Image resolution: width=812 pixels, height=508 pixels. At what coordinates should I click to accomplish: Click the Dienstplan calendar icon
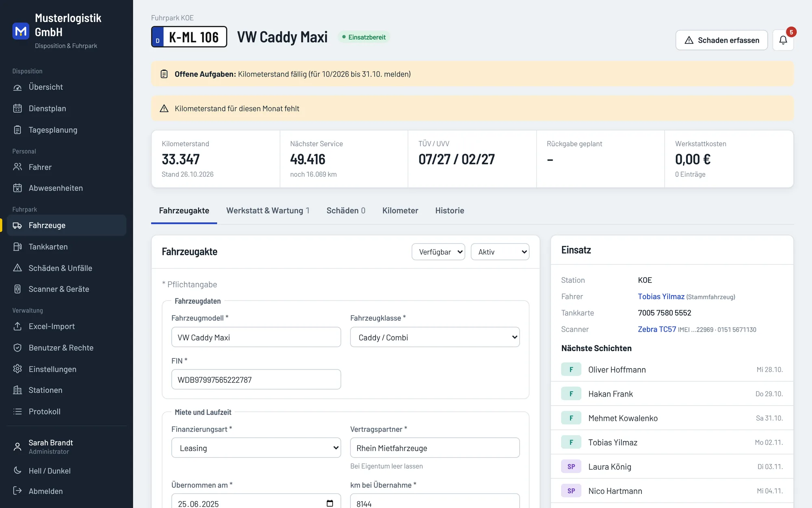[x=17, y=109]
